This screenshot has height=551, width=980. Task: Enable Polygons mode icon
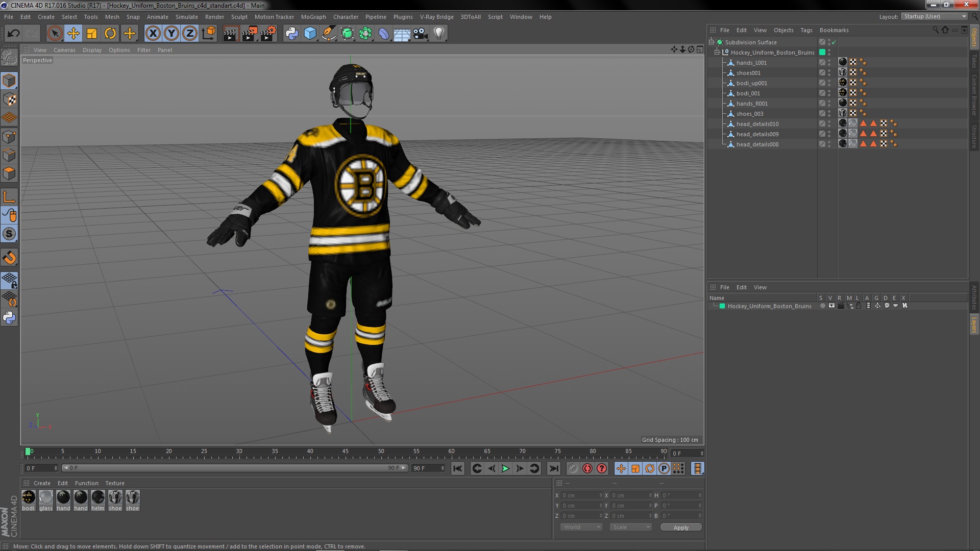(x=9, y=173)
